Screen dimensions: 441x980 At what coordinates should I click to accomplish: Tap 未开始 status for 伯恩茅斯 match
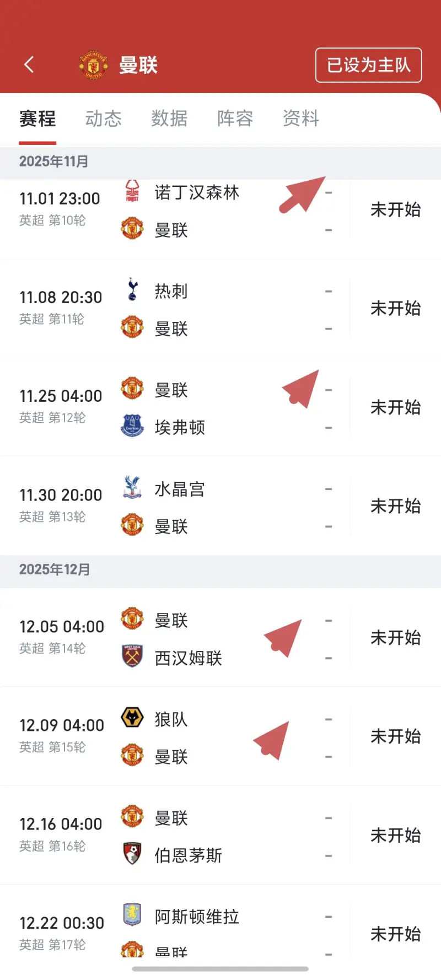[x=395, y=836]
